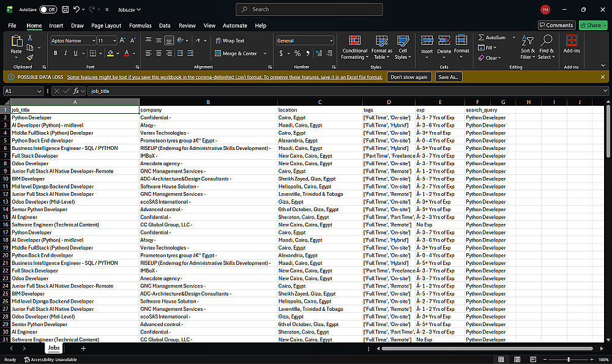Decrease cell indent

tap(180, 53)
